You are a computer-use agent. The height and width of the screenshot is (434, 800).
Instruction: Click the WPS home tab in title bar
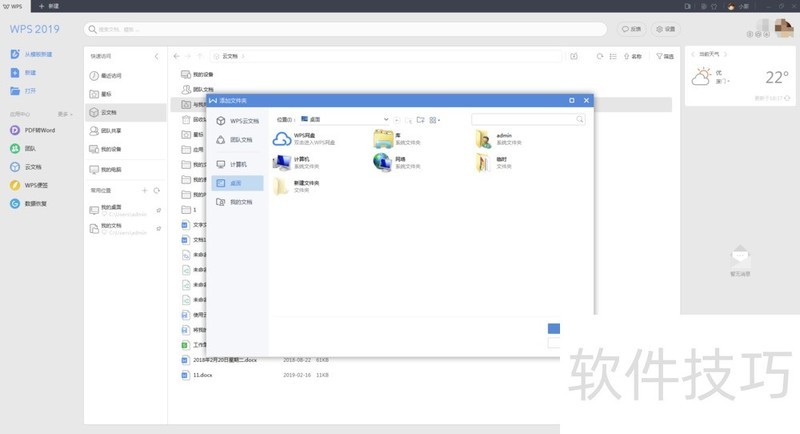pyautogui.click(x=13, y=6)
